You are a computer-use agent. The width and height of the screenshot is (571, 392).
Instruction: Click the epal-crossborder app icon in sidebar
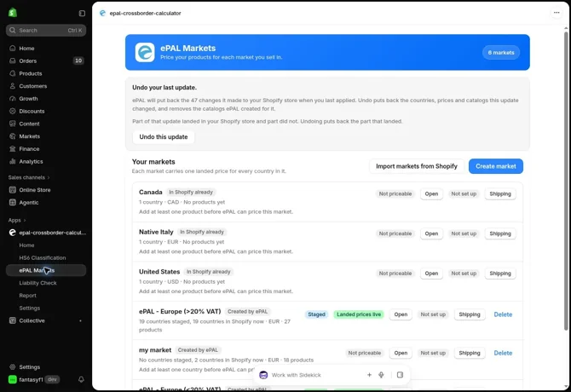click(13, 232)
